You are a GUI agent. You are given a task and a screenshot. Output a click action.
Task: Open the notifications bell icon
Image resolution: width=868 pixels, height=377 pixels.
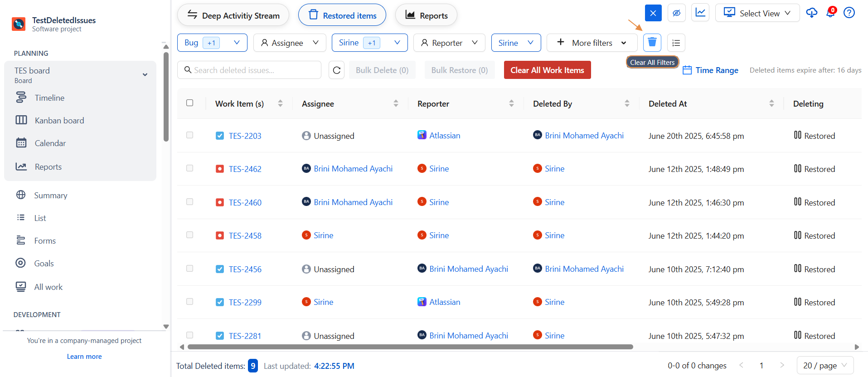pyautogui.click(x=830, y=13)
